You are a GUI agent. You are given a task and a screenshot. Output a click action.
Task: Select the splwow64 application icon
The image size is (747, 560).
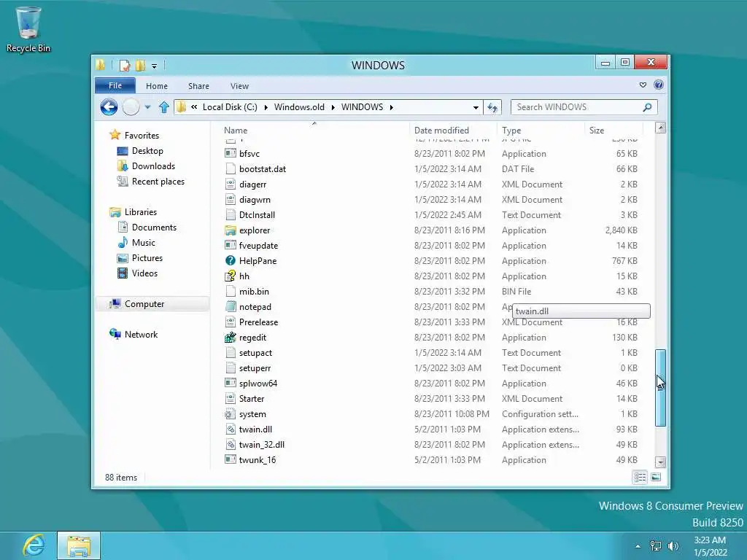tap(231, 384)
